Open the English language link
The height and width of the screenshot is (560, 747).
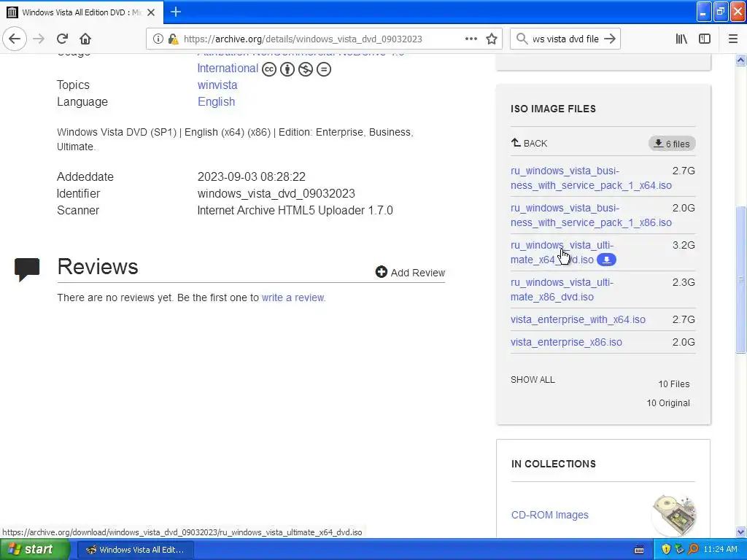tap(216, 102)
